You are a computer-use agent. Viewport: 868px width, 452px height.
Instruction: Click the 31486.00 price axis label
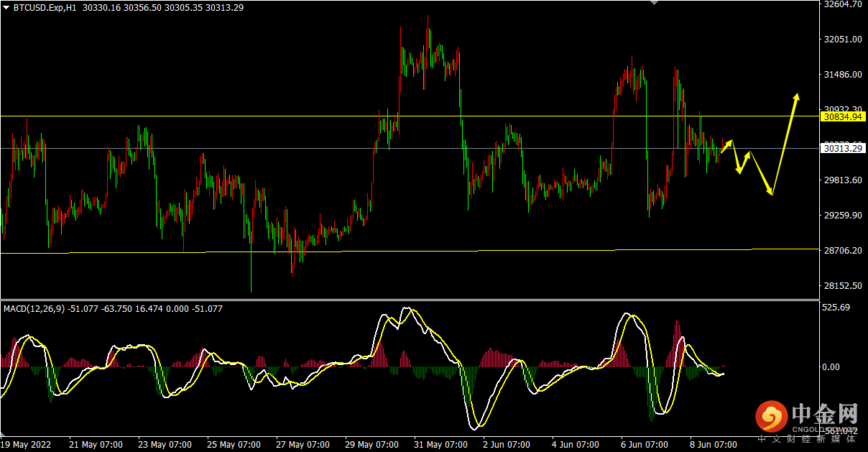pos(843,75)
